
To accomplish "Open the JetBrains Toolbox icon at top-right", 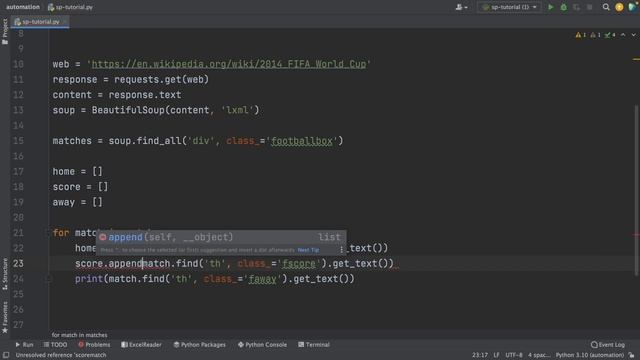I will tap(633, 7).
